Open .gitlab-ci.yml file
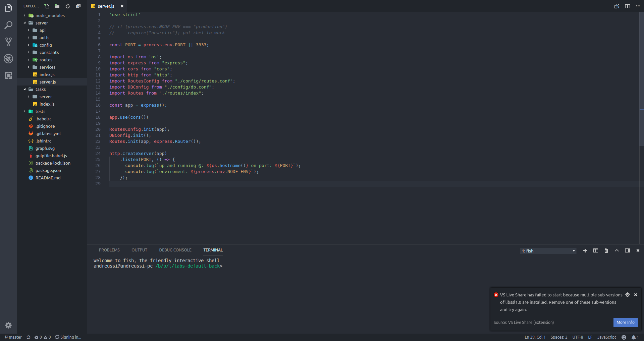 pos(52,133)
